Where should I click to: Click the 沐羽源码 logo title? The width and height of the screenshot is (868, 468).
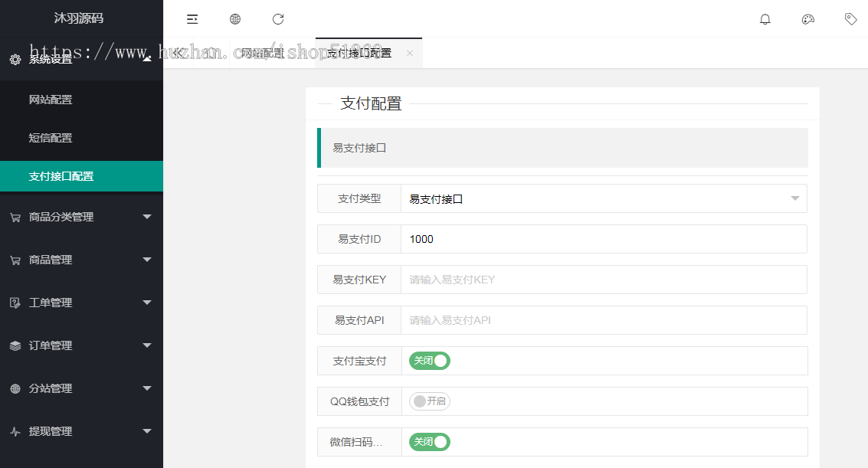[79, 18]
